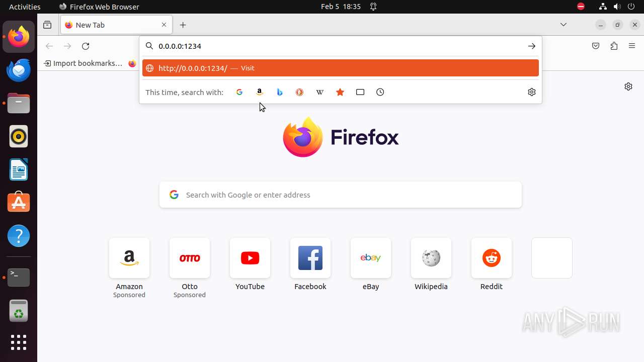Screen dimensions: 644x362
Task: Open the Firefox View icon in the tab bar
Action: (x=47, y=25)
